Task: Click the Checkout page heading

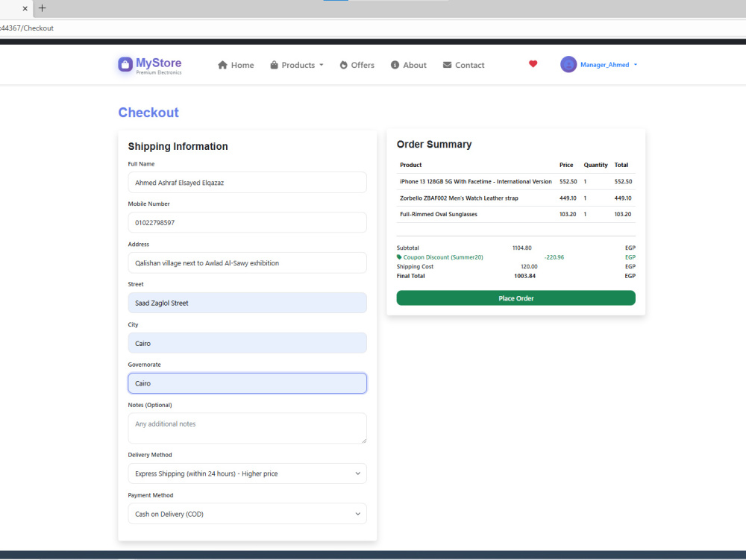Action: 148,113
